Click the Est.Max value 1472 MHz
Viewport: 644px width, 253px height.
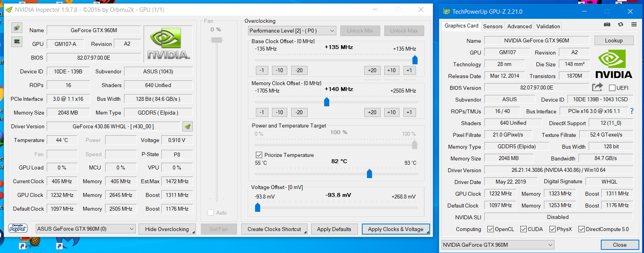[x=177, y=181]
